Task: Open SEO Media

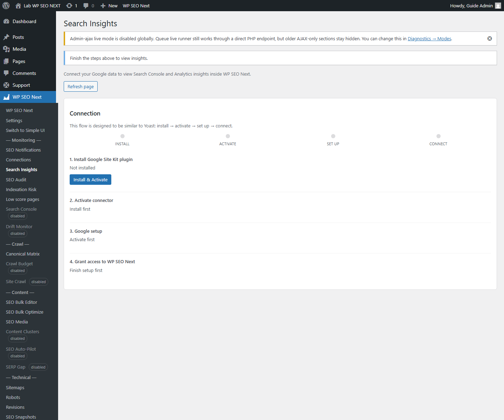Action: [x=17, y=322]
